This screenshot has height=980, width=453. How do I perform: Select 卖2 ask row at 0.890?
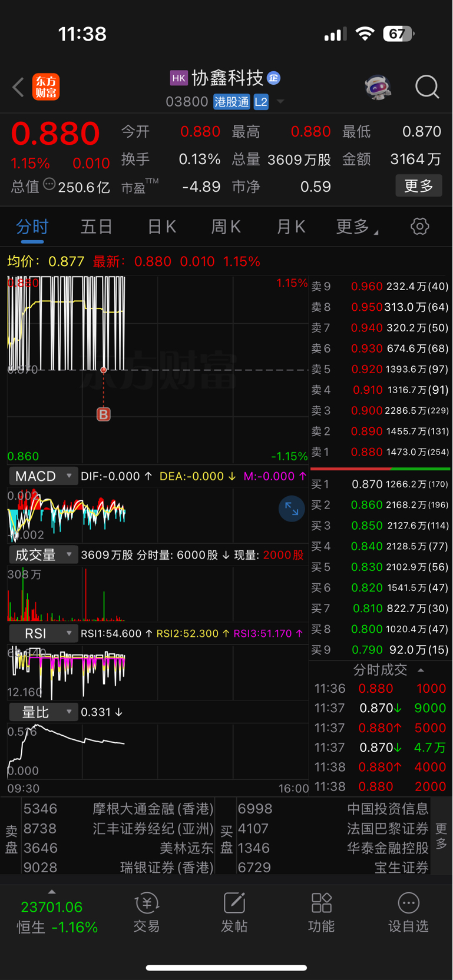[x=380, y=431]
